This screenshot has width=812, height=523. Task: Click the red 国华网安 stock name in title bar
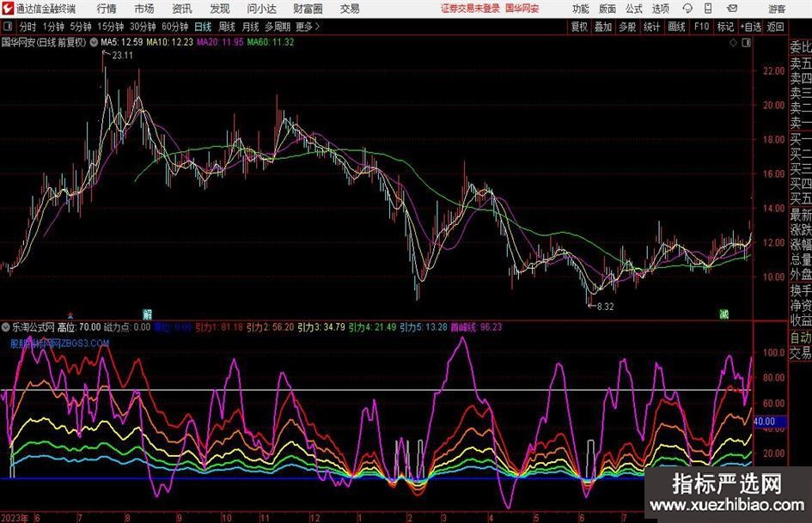(x=522, y=9)
